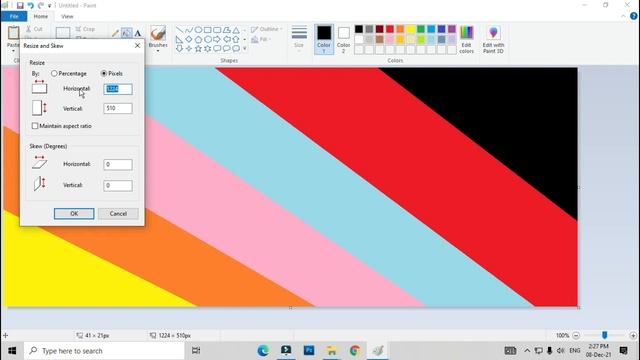640x360 pixels.
Task: Launch Edit with Paint 3D
Action: click(x=493, y=40)
